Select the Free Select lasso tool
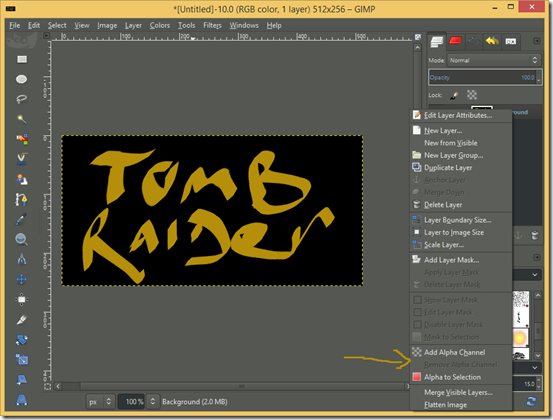The height and width of the screenshot is (420, 553). [22, 99]
